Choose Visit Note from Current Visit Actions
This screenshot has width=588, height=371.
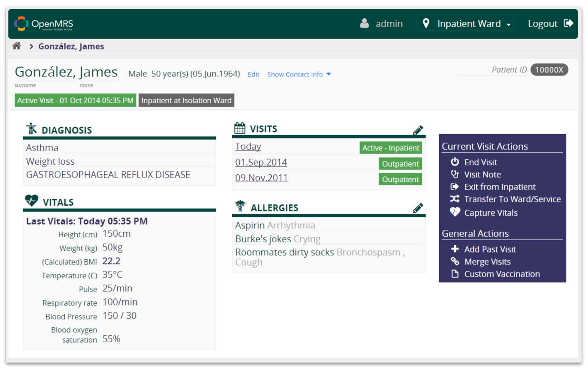[x=482, y=174]
